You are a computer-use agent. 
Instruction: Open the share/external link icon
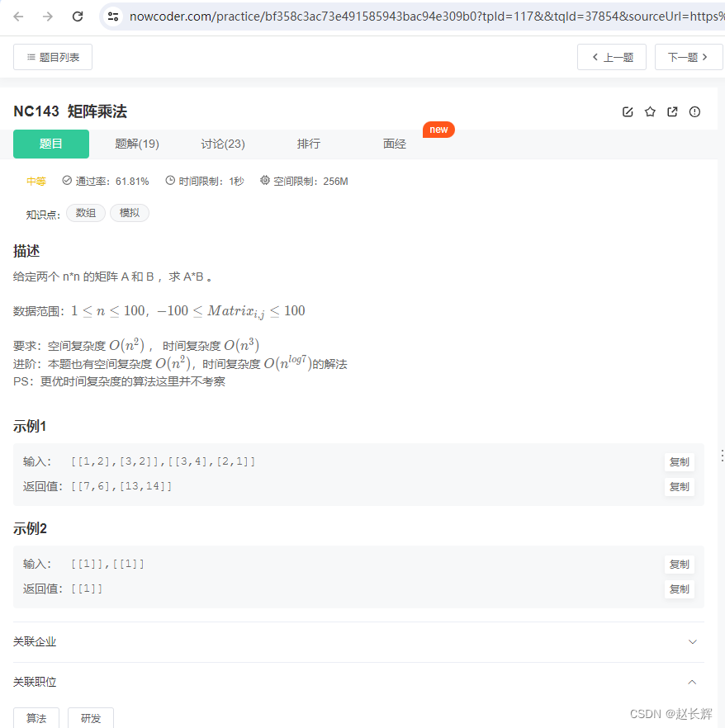672,111
